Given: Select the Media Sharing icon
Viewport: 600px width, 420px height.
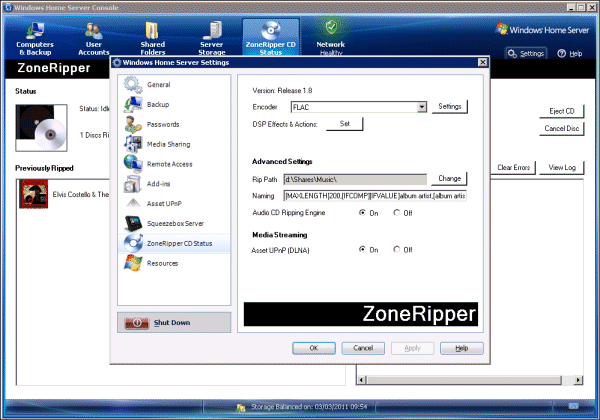Looking at the screenshot, I should pyautogui.click(x=133, y=144).
